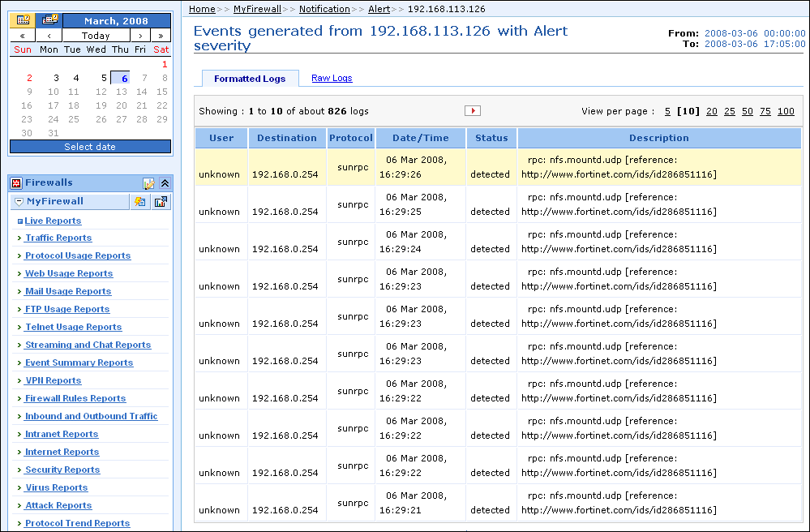Click the Firewalls panel red firewall icon
This screenshot has width=810, height=532.
(x=15, y=183)
